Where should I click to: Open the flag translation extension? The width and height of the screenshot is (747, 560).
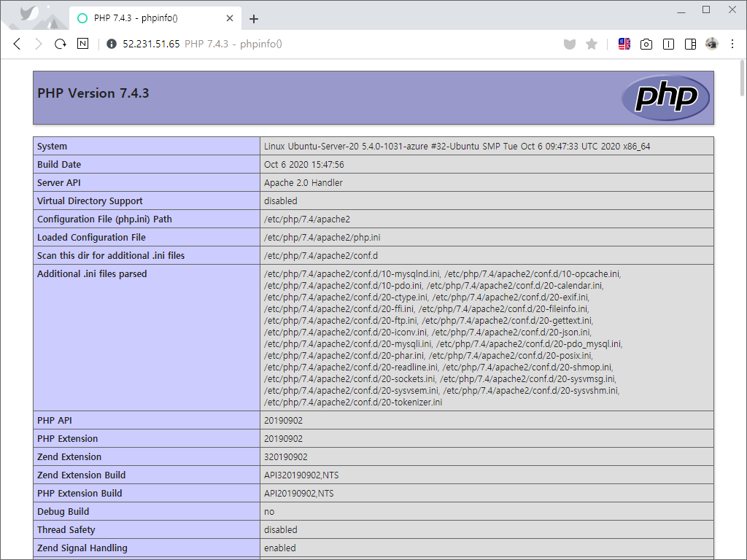(624, 44)
